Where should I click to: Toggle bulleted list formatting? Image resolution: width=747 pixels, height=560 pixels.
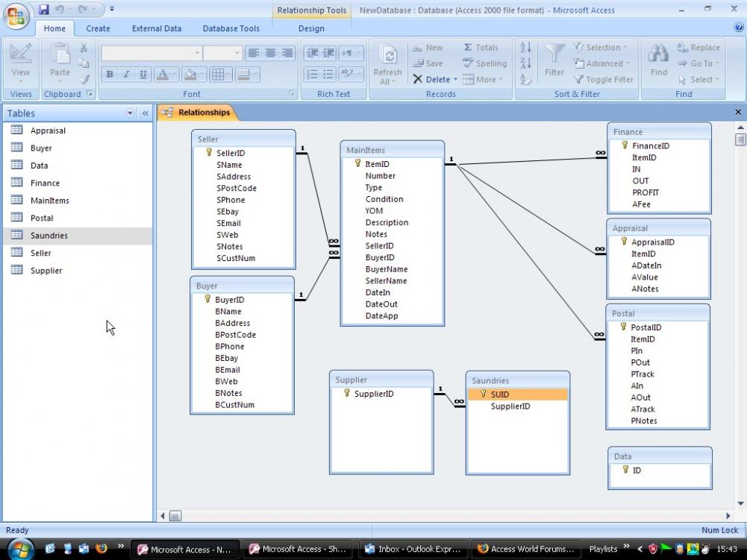tap(328, 75)
